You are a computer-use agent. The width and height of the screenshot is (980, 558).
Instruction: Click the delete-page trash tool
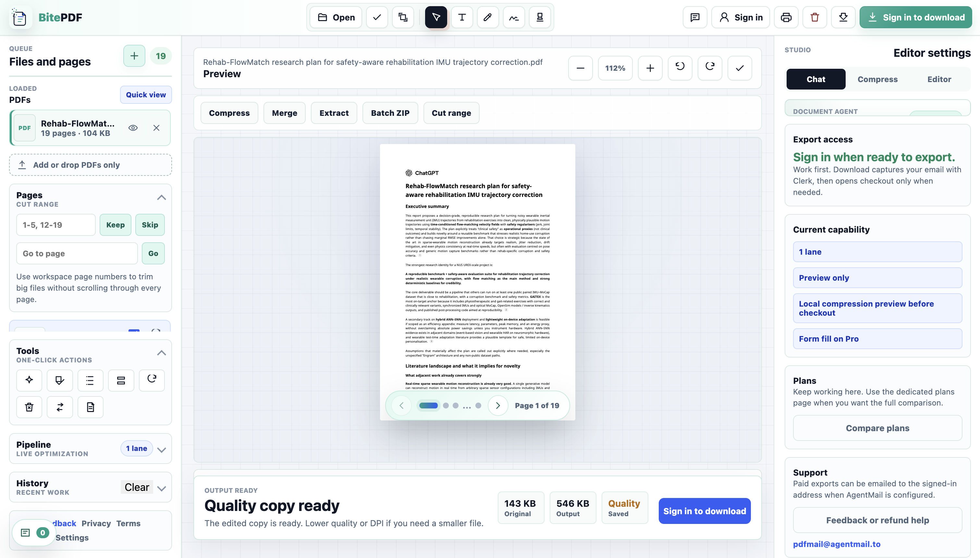(x=29, y=407)
